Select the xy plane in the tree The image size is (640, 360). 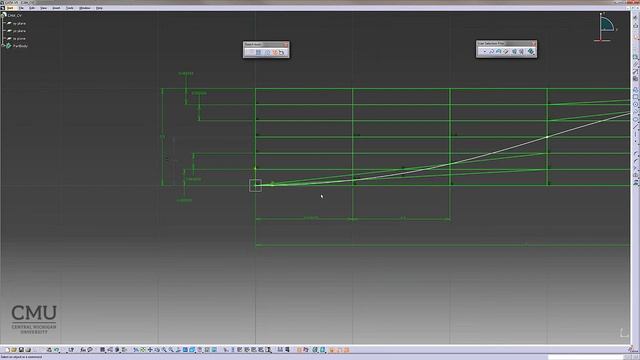point(19,23)
